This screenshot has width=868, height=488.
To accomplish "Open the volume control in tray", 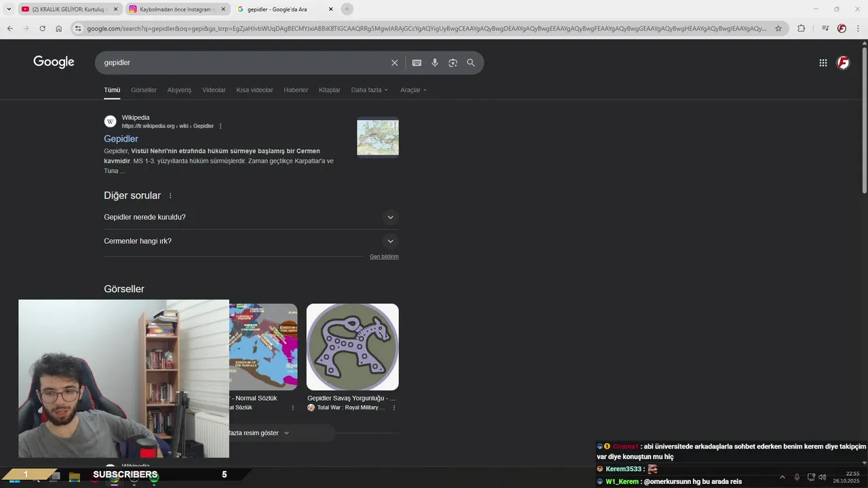I will (x=823, y=477).
